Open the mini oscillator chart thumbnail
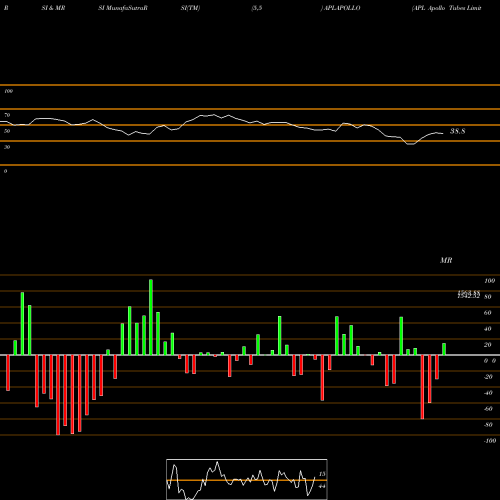 [247, 479]
